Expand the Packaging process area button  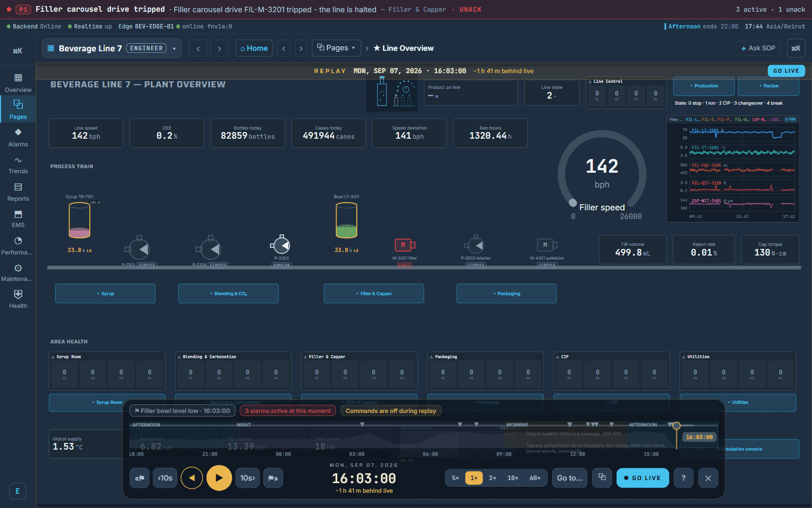pos(506,294)
